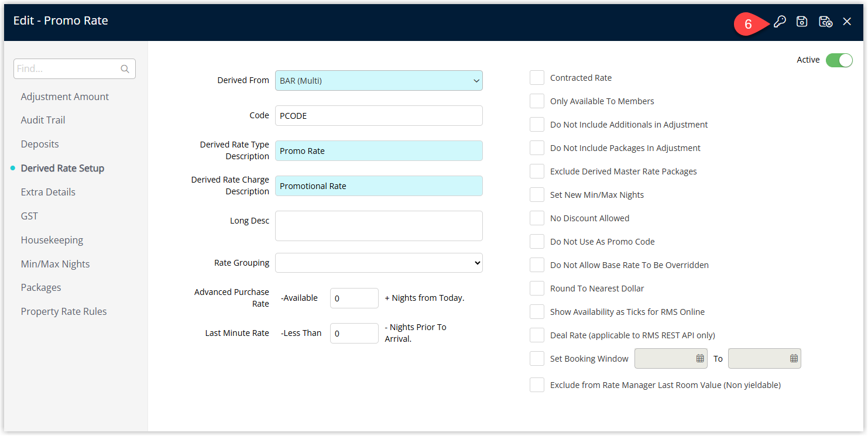The image size is (868, 436).
Task: Toggle the Active switch off
Action: 839,60
